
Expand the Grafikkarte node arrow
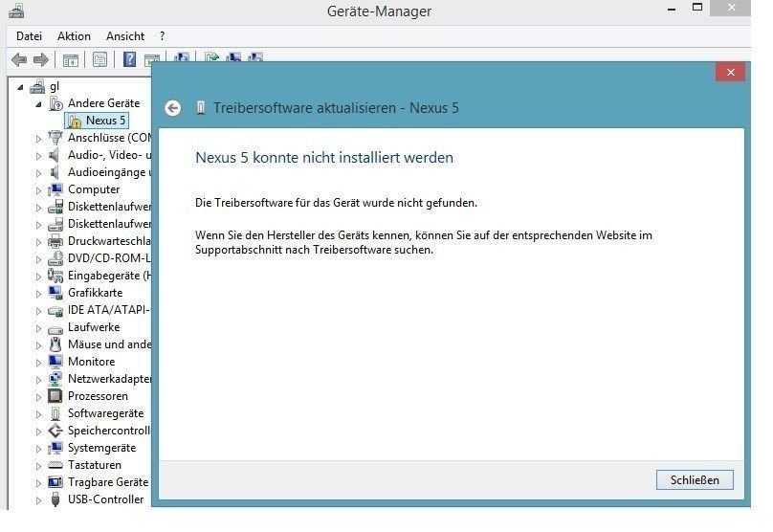point(38,294)
